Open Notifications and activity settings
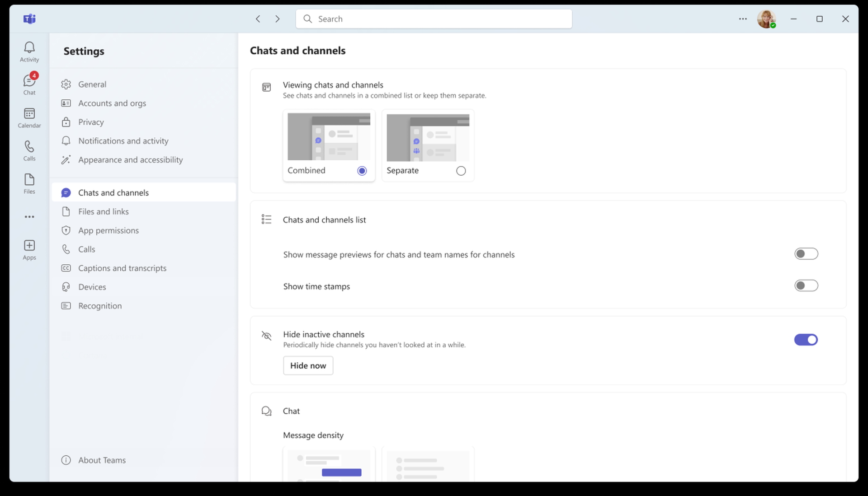This screenshot has height=496, width=868. coord(123,140)
